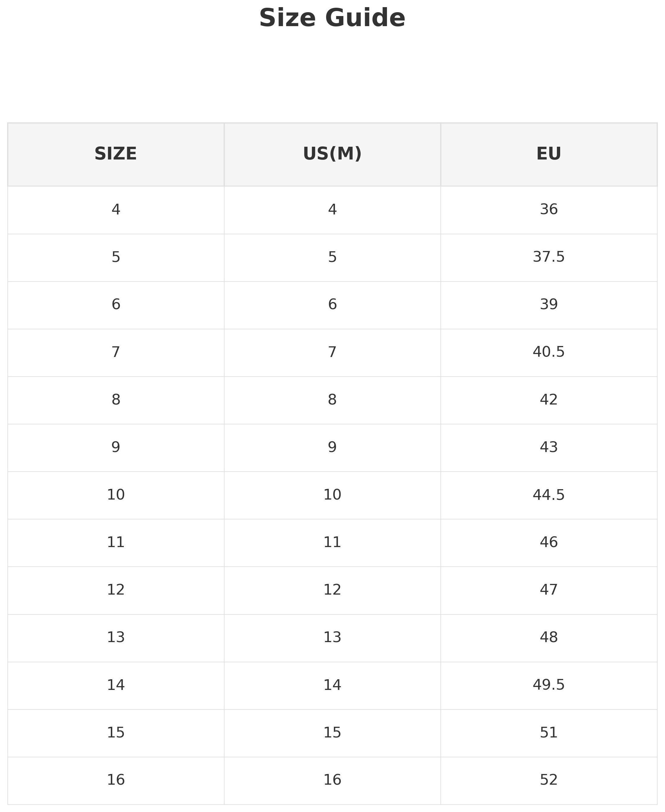Click EU value 52
Image resolution: width=665 pixels, height=812 pixels.
pos(549,780)
